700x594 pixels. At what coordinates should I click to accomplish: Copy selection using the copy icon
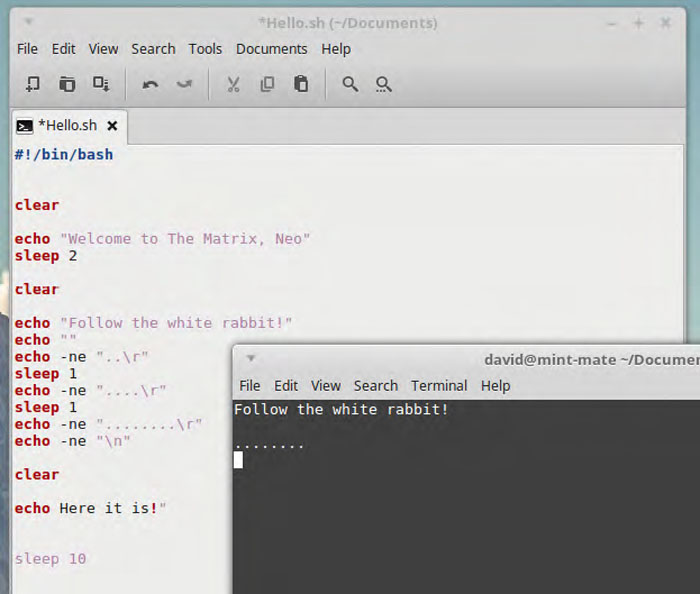coord(267,84)
